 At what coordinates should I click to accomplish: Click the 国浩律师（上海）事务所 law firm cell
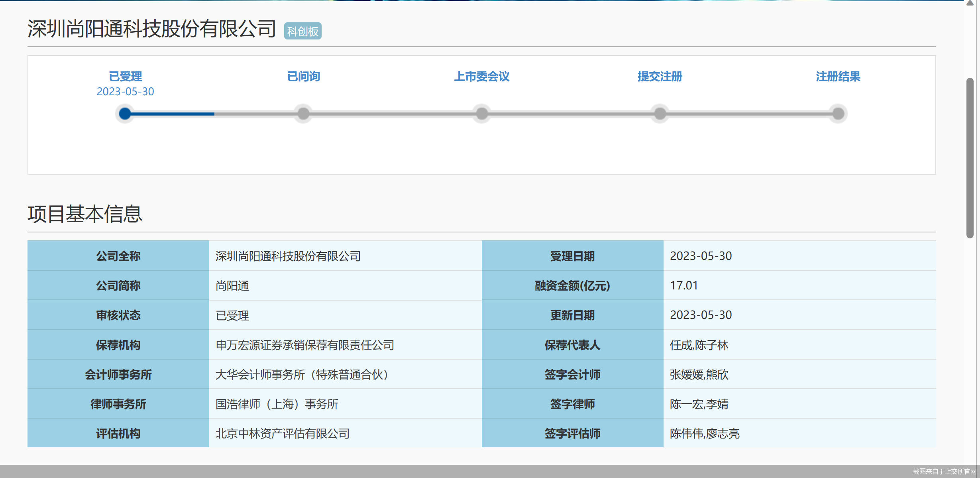pos(277,404)
